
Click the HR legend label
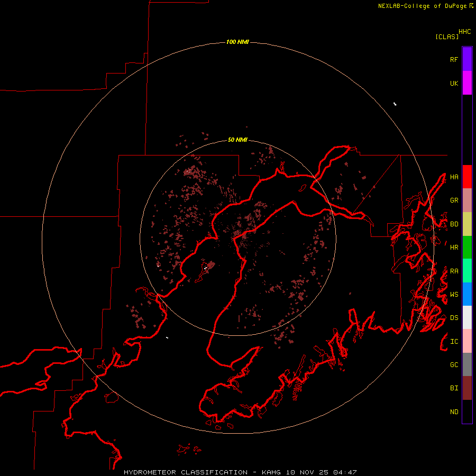click(454, 248)
